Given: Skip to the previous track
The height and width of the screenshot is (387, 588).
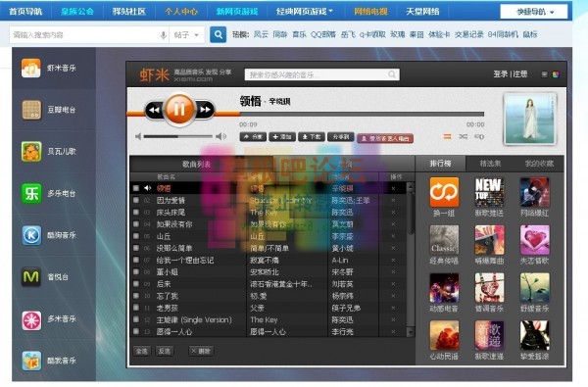Looking at the screenshot, I should (x=154, y=111).
